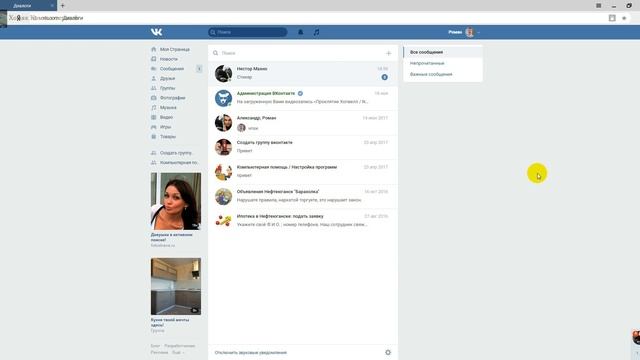Screen dimensions: 640x360
Task: Click the bookmark page icon in address bar
Action: [x=612, y=18]
